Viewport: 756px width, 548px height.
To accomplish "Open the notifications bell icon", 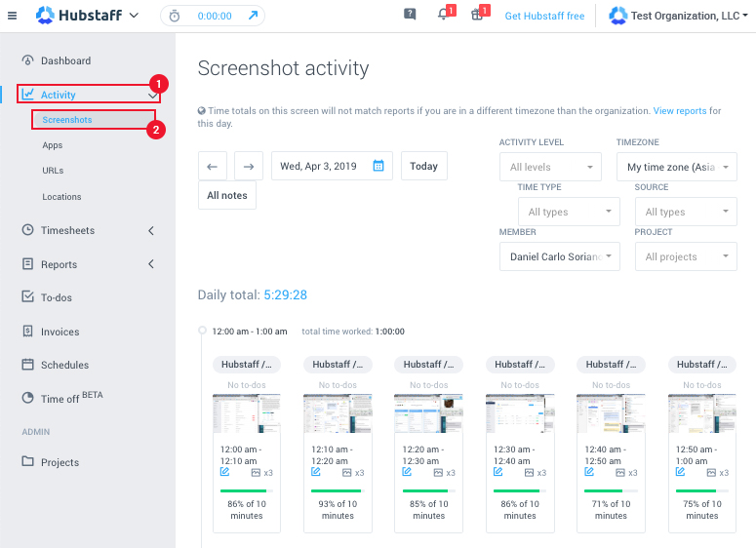I will (443, 16).
